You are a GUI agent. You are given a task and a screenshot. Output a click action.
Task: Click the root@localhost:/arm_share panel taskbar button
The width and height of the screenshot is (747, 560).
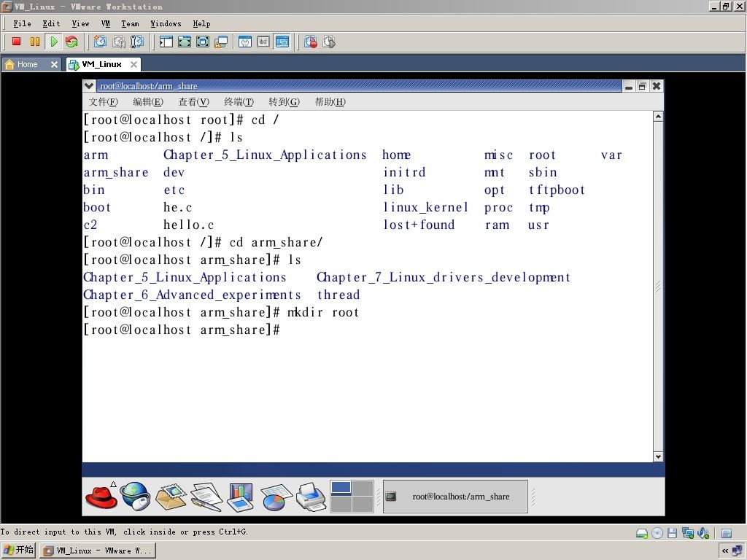(455, 497)
